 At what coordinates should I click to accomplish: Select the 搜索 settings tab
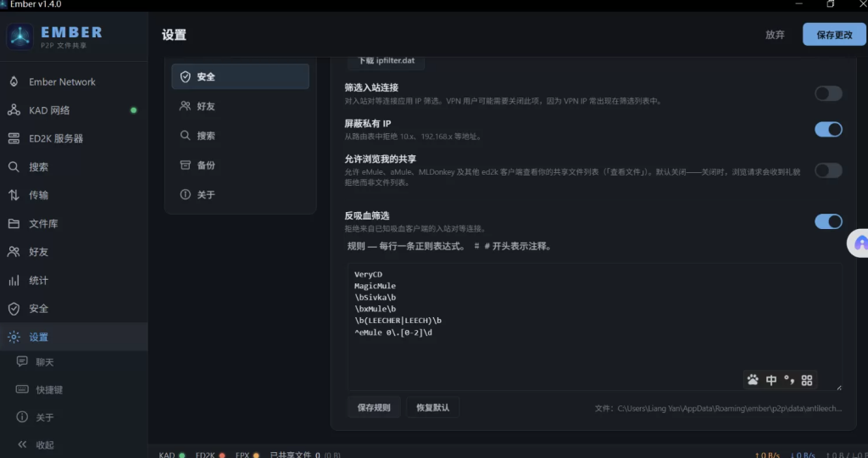coord(240,136)
